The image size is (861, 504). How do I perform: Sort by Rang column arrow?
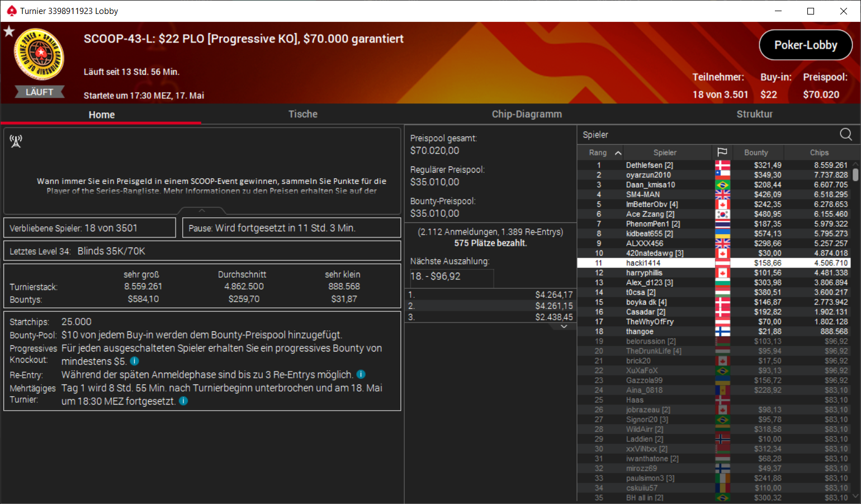pyautogui.click(x=618, y=153)
